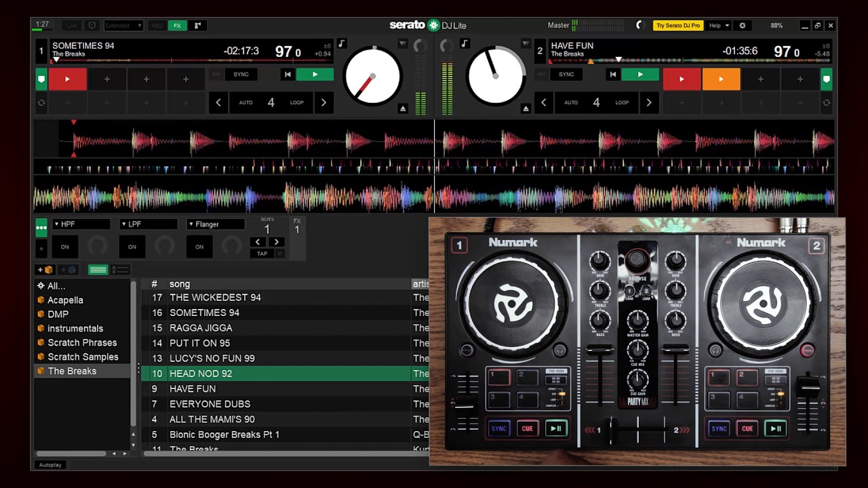Open the Help dropdown menu
This screenshot has height=488, width=868.
pyautogui.click(x=719, y=26)
